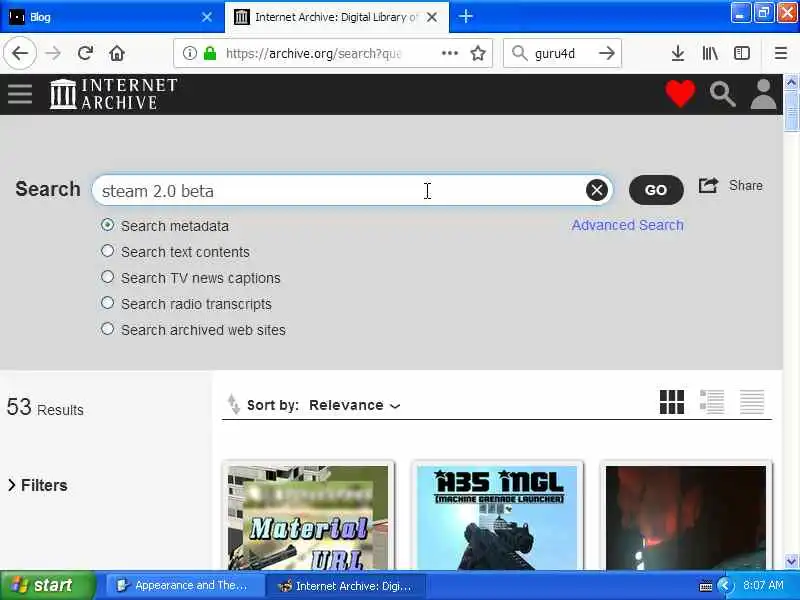The height and width of the screenshot is (600, 800).
Task: Submit the guru4d search with the arrow
Action: point(607,53)
